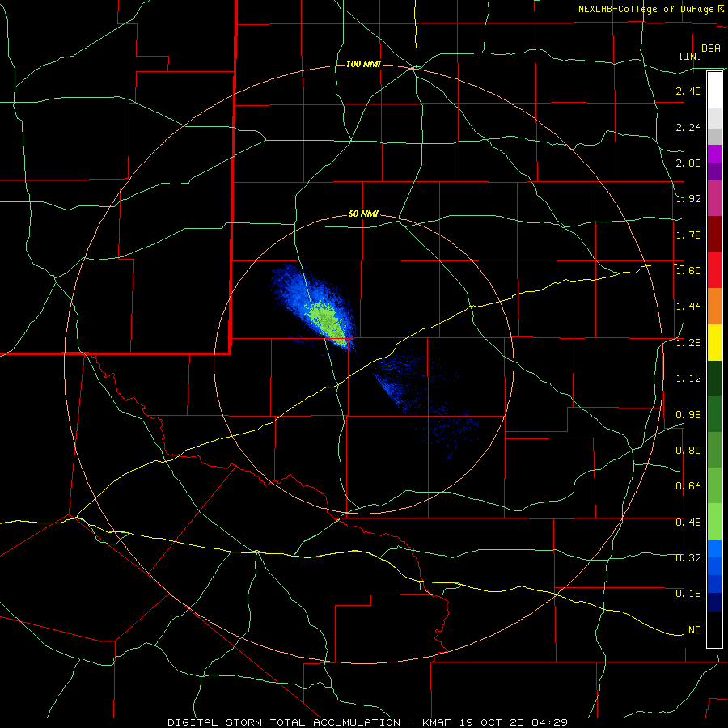The image size is (728, 728).
Task: Click the 1.60 legend value
Action: point(688,271)
